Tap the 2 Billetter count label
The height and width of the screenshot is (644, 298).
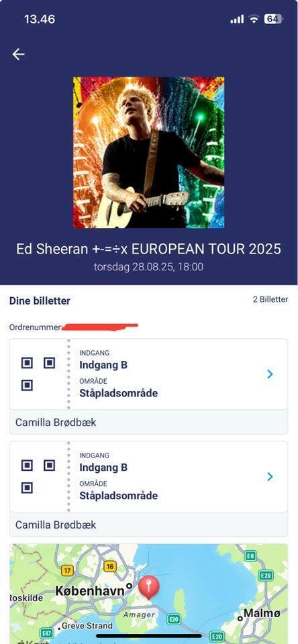270,300
